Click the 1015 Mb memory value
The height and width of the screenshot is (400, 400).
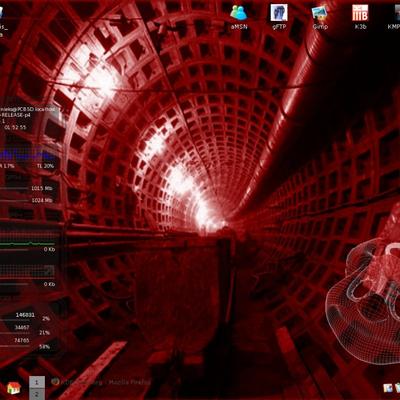[x=42, y=188]
